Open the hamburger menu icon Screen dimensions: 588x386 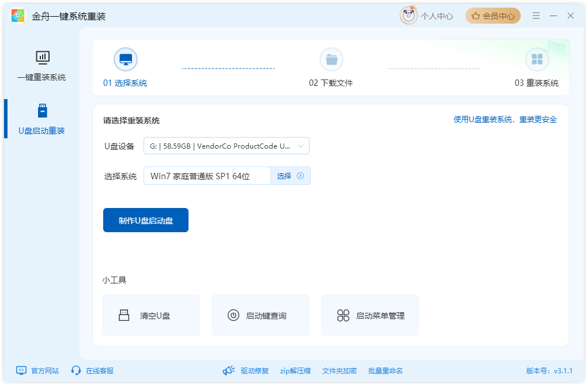pyautogui.click(x=536, y=16)
